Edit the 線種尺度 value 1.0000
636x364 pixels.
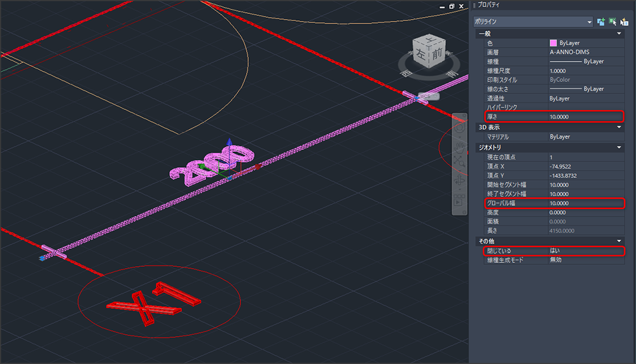(x=586, y=71)
